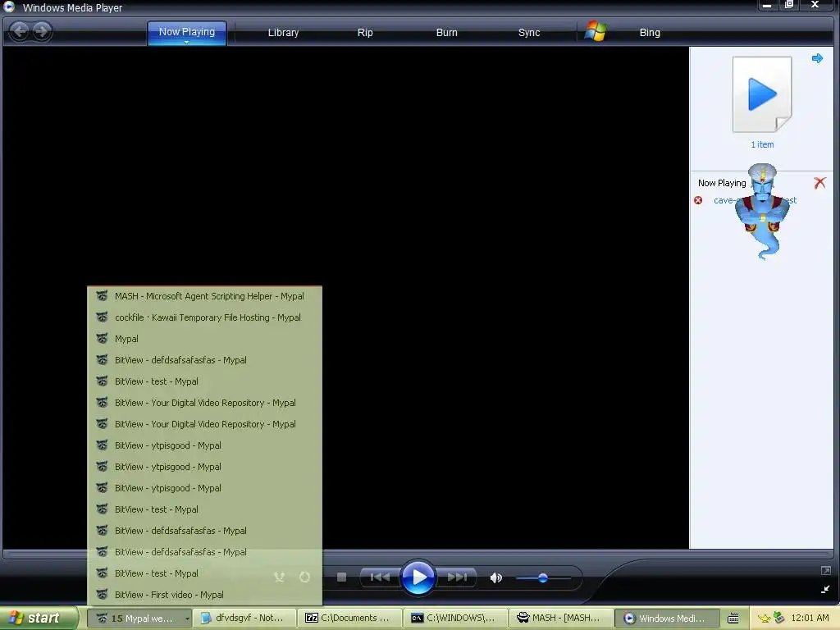Screen dimensions: 840x630
Task: Open the Library tab
Action: (x=283, y=33)
